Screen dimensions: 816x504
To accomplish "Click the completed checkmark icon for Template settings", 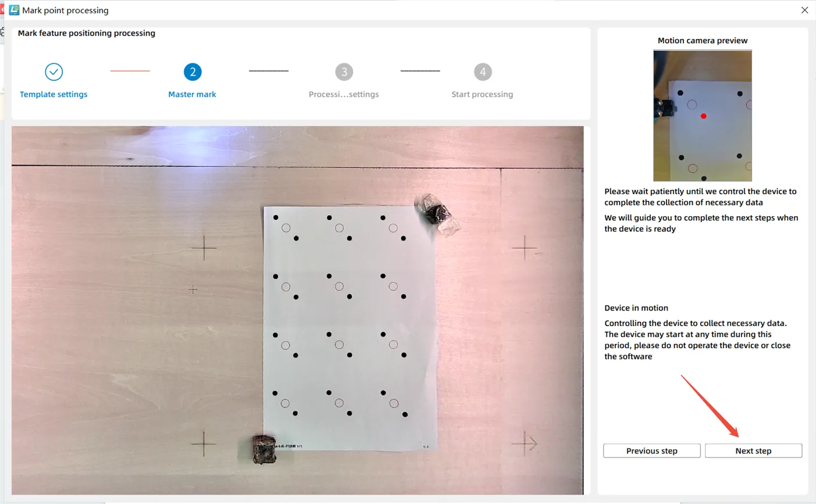I will point(54,72).
